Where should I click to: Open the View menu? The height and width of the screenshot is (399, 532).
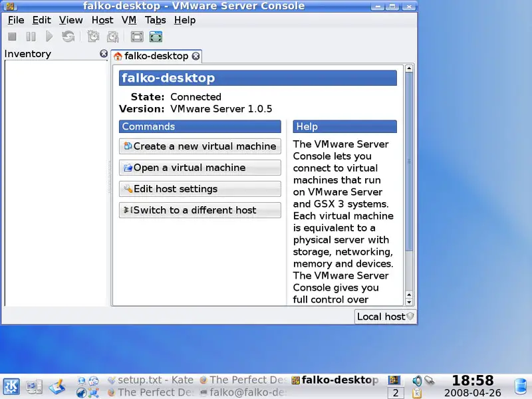[70, 20]
